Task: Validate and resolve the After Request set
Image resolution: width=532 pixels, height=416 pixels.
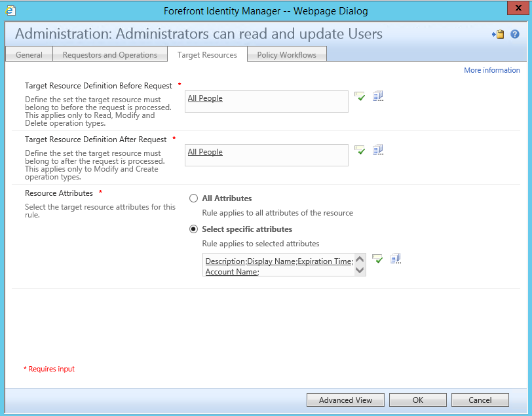Action: point(360,150)
